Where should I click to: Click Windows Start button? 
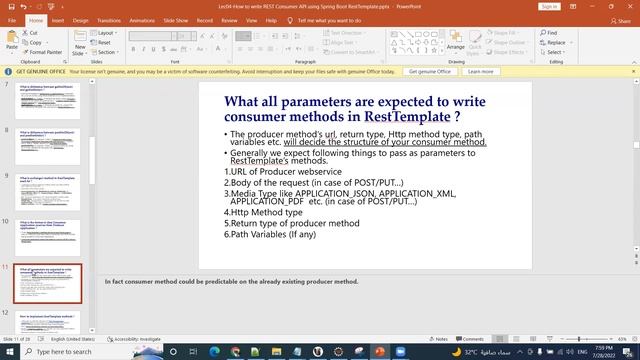click(10, 351)
